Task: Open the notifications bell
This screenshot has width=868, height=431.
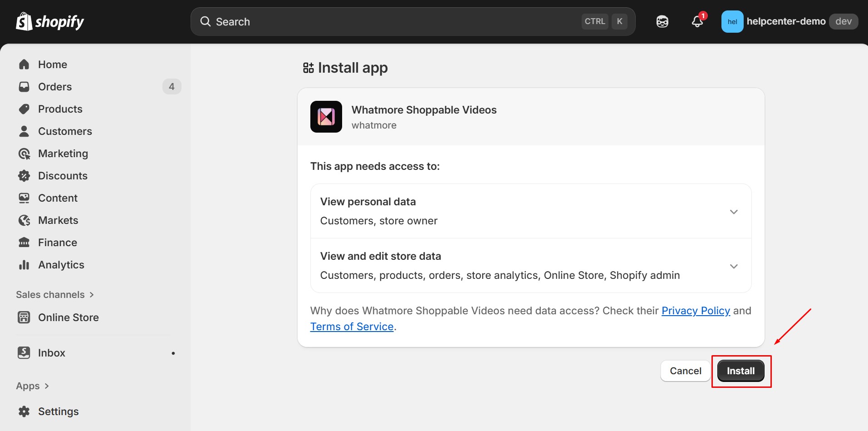Action: tap(697, 21)
